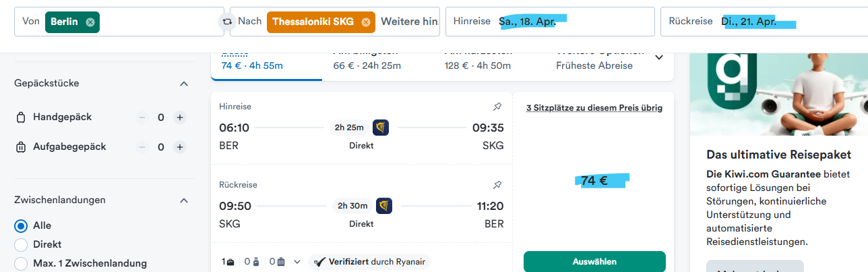Select Direkt flights only radio option
This screenshot has height=272, width=868.
pyautogui.click(x=21, y=244)
